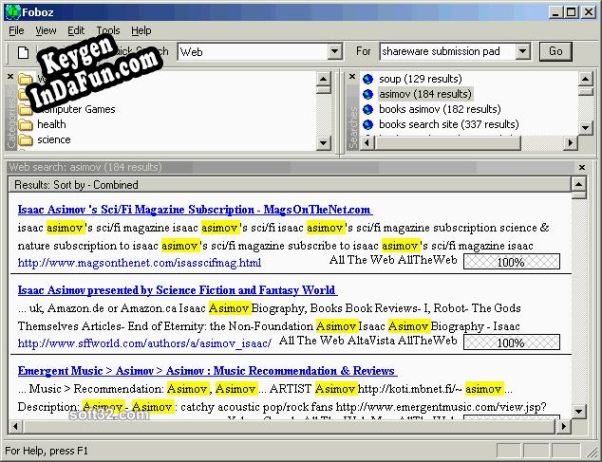Open the Help menu
The height and width of the screenshot is (462, 602).
(141, 30)
